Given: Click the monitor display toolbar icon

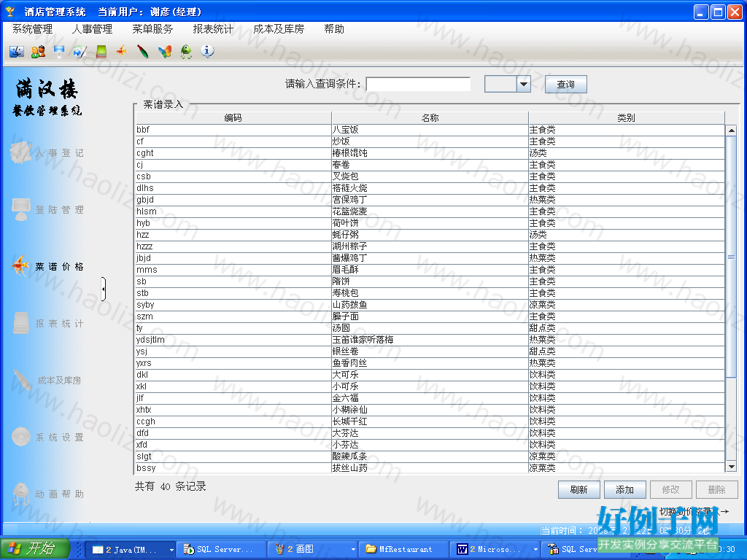Looking at the screenshot, I should pos(59,51).
